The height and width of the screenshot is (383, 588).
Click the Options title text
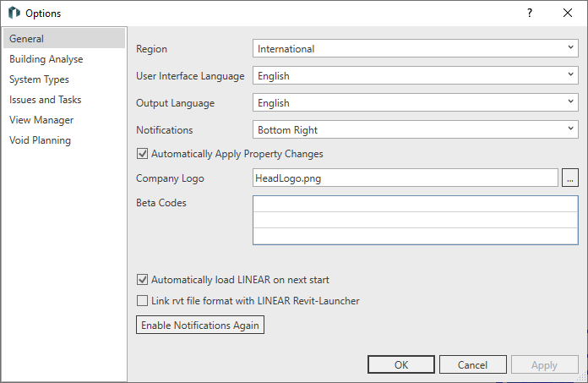pyautogui.click(x=43, y=14)
